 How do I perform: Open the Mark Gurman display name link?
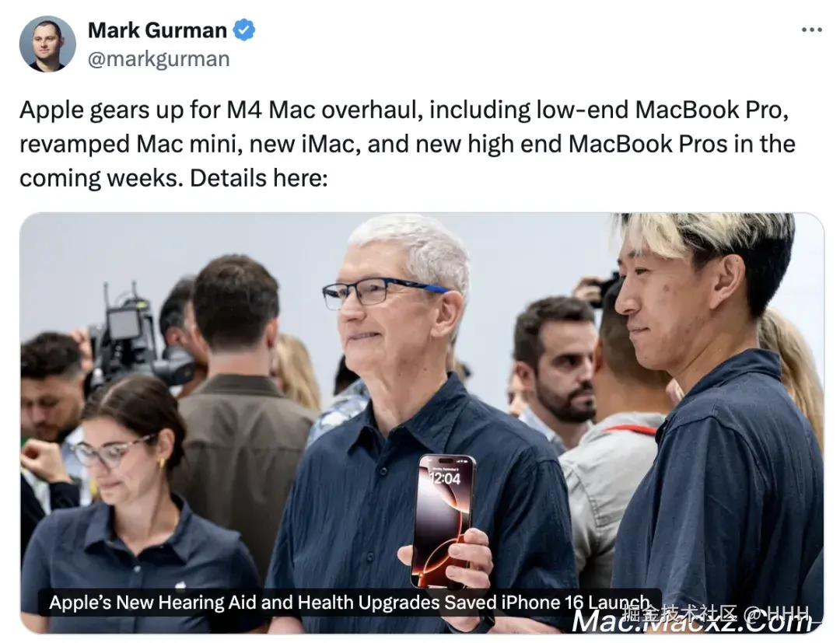click(x=157, y=30)
